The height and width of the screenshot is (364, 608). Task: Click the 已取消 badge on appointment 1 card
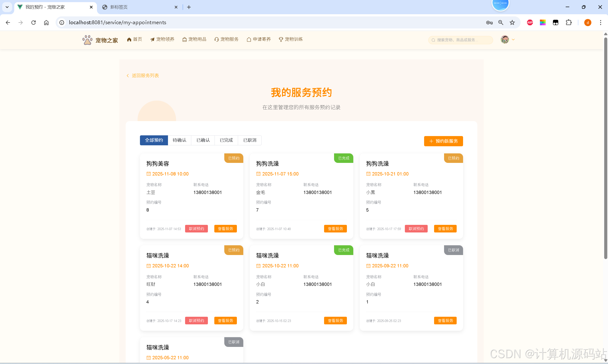click(x=453, y=250)
